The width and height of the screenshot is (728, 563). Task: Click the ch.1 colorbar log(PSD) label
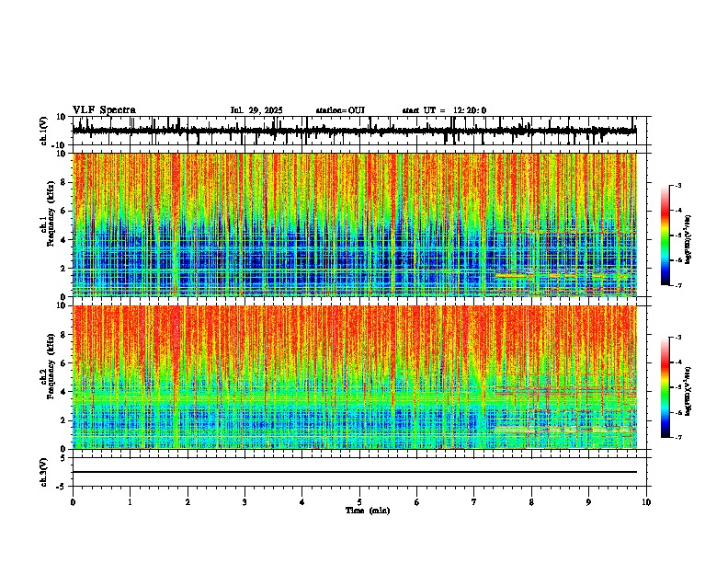[688, 239]
